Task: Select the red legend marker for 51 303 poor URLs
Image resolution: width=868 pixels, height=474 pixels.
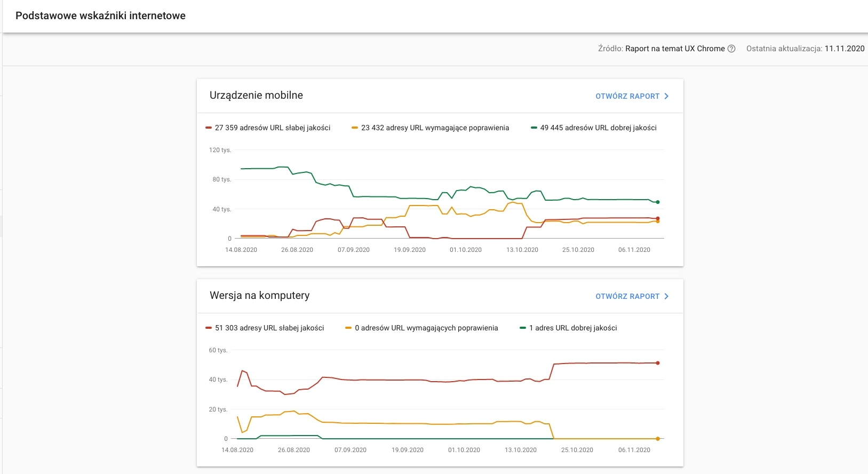Action: pos(209,328)
